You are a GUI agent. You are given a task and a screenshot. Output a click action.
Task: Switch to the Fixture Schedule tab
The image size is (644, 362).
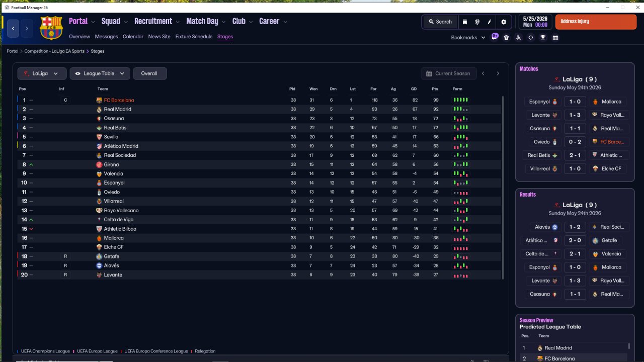(x=194, y=37)
